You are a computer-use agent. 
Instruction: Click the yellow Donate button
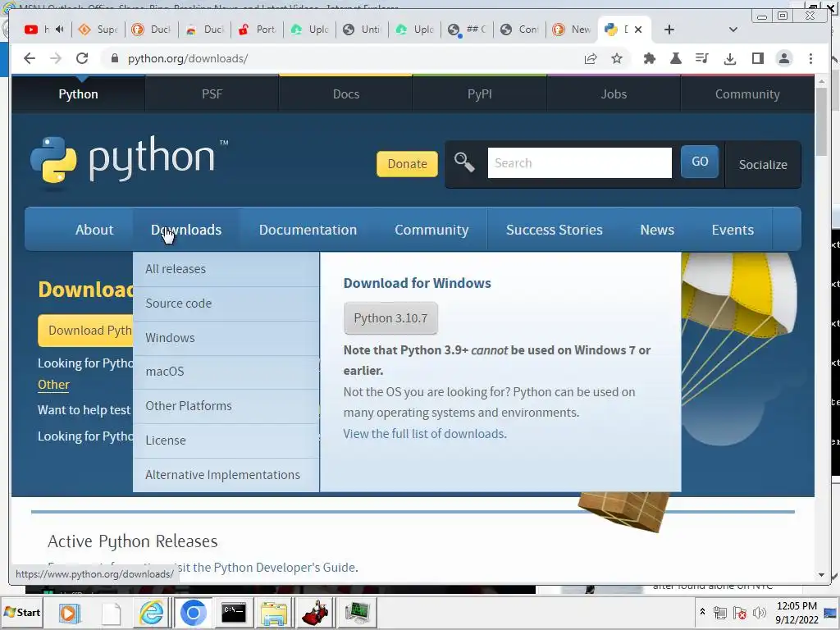coord(407,163)
